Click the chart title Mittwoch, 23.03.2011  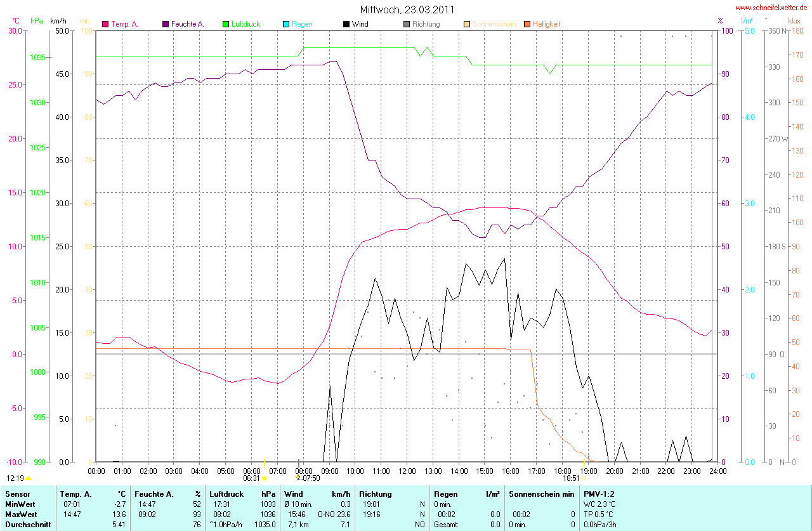[407, 10]
